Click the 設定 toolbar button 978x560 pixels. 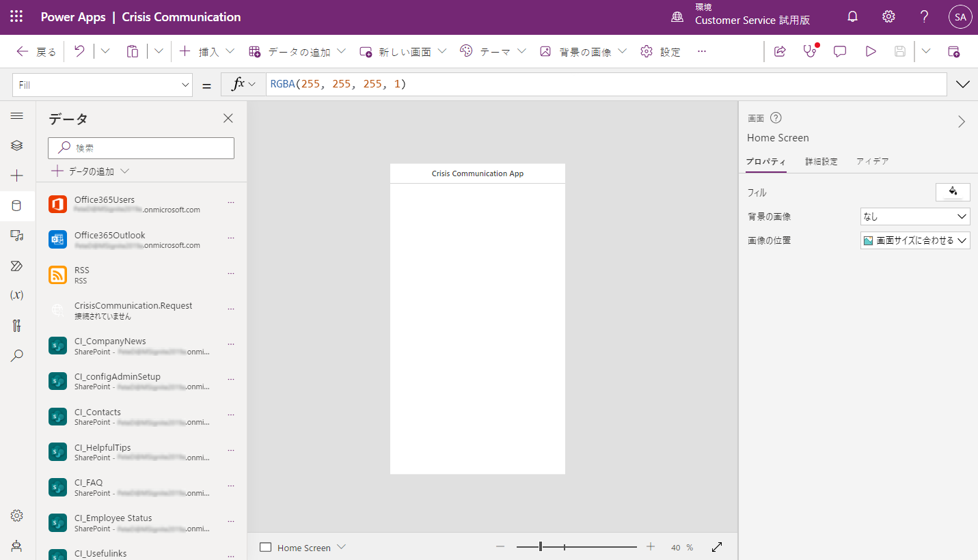[x=661, y=51]
